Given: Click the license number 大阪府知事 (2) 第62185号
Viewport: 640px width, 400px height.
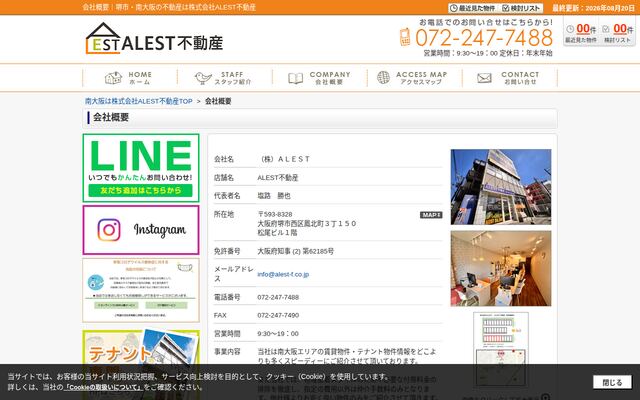Looking at the screenshot, I should coord(296,251).
